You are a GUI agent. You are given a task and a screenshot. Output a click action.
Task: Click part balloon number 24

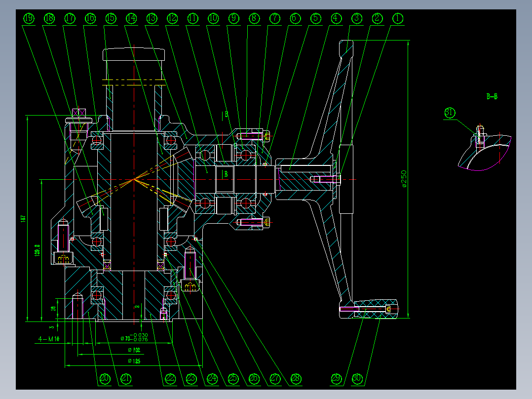pyautogui.click(x=212, y=379)
